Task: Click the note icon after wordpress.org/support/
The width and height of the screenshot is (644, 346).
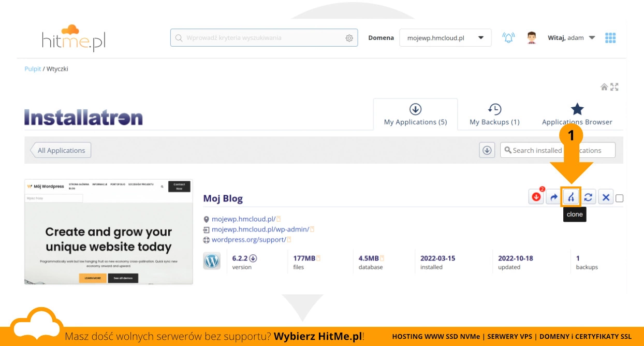Action: point(289,240)
